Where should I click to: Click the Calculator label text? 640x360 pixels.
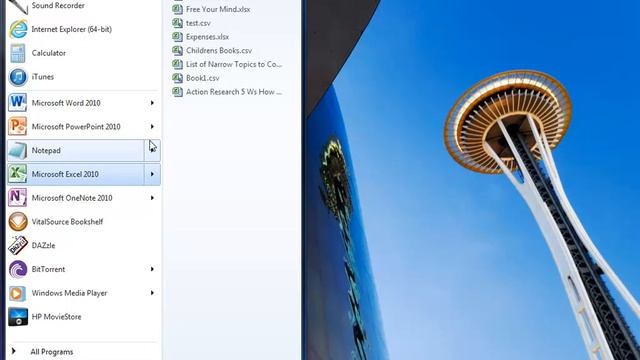(x=49, y=53)
